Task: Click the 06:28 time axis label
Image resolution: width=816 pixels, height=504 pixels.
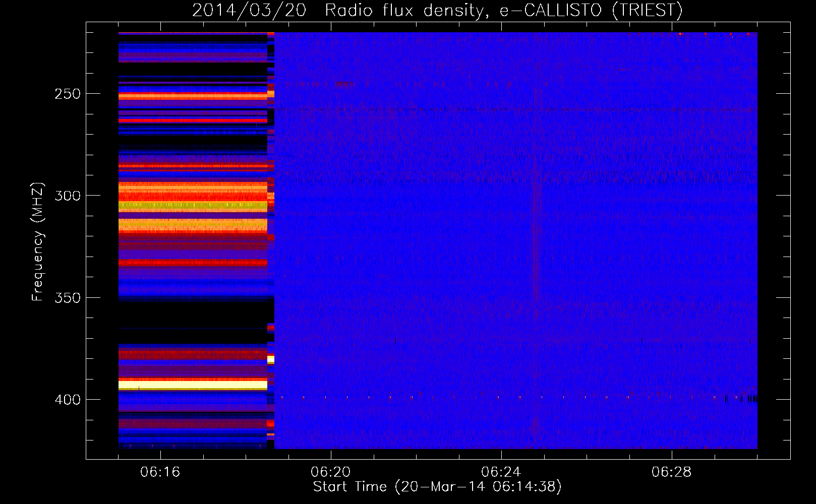Action: [x=671, y=472]
